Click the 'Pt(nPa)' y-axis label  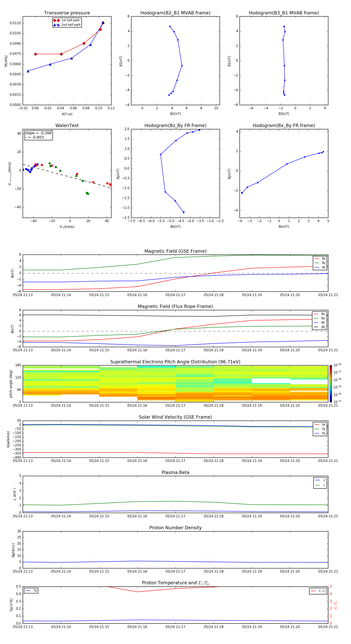pos(6,61)
